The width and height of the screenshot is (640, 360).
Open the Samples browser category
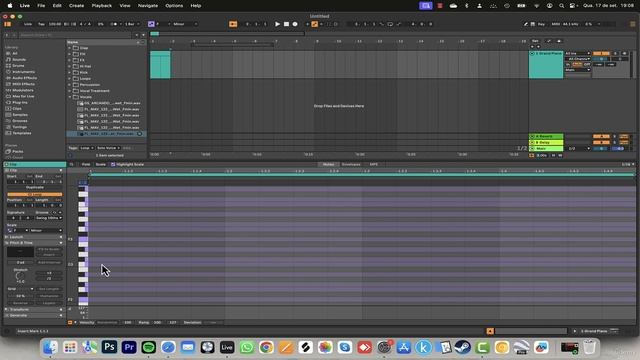(x=20, y=115)
